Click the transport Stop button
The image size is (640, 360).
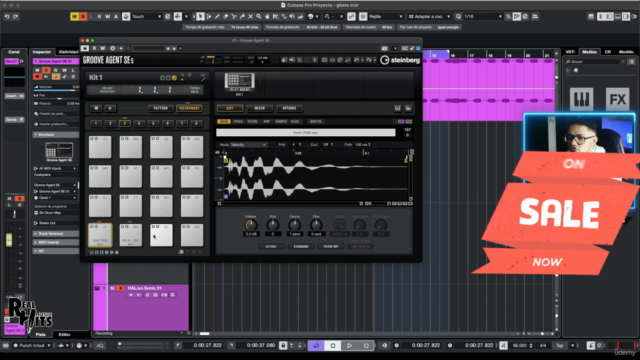coord(333,346)
